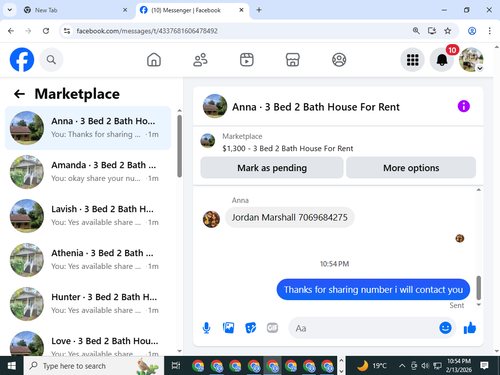This screenshot has width=500, height=375.
Task: Close the New Tab browser tab
Action: [x=125, y=10]
